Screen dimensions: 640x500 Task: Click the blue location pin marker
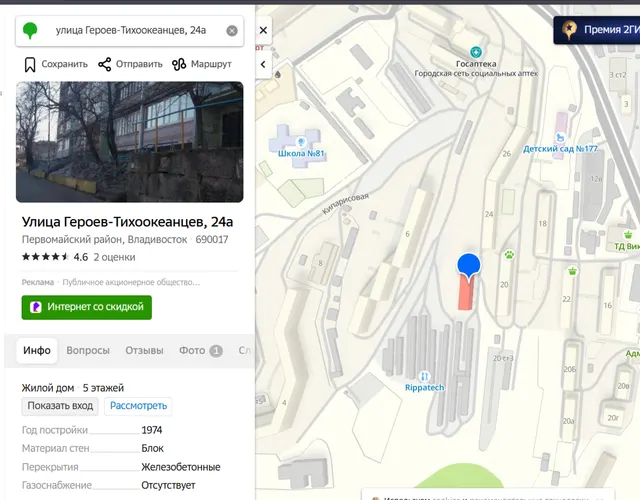tap(469, 266)
